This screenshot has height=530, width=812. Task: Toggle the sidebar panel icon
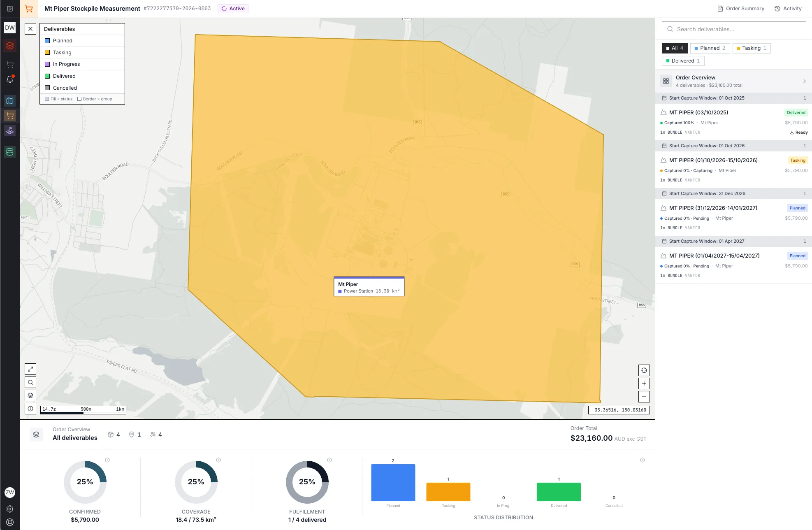10,9
